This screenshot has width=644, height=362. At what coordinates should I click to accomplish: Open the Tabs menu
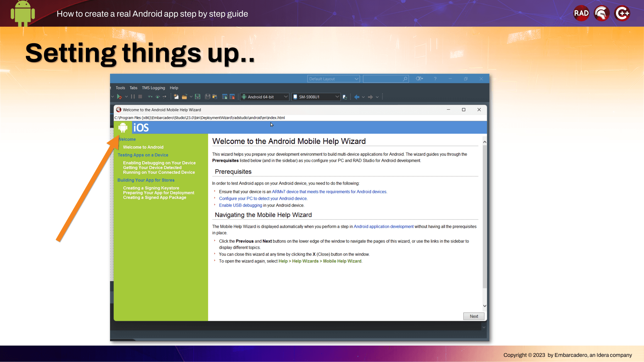[133, 88]
